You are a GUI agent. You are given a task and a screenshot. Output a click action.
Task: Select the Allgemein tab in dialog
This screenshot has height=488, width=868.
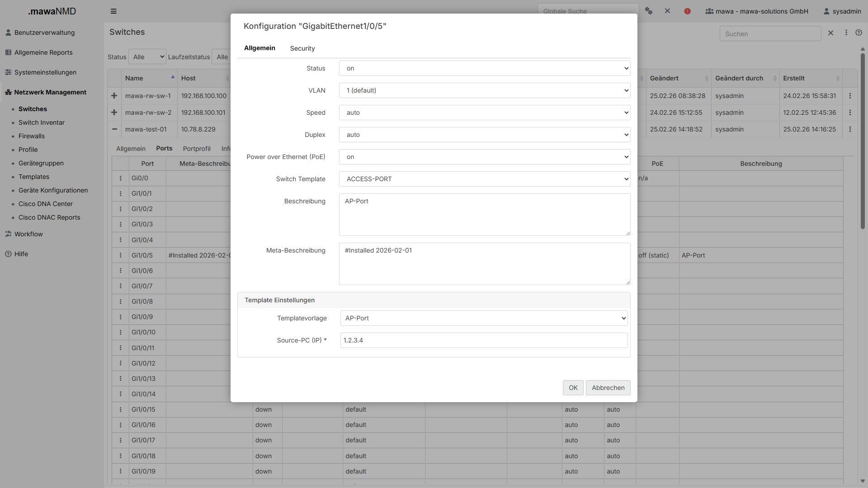click(x=259, y=48)
